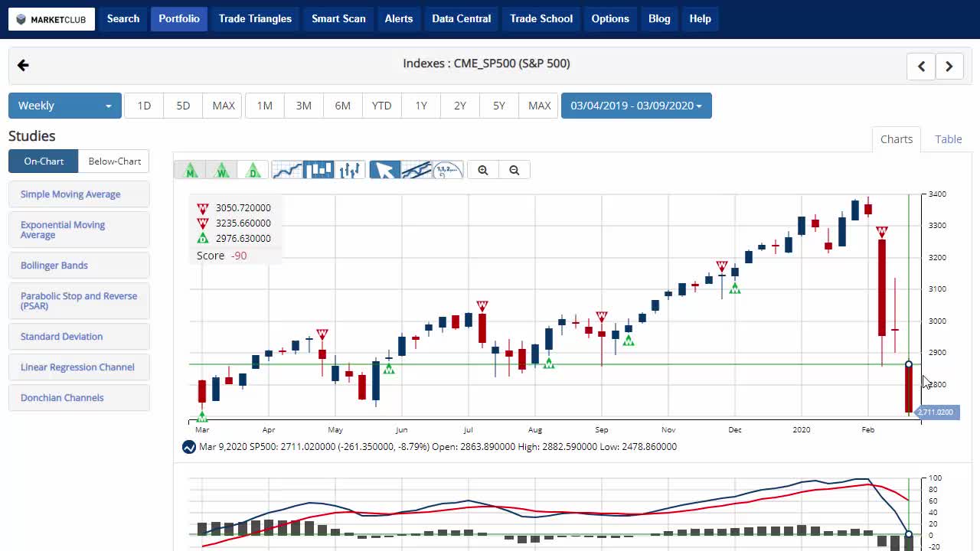
Task: Toggle the monthly Trade Triangle (M) icon
Action: (191, 170)
